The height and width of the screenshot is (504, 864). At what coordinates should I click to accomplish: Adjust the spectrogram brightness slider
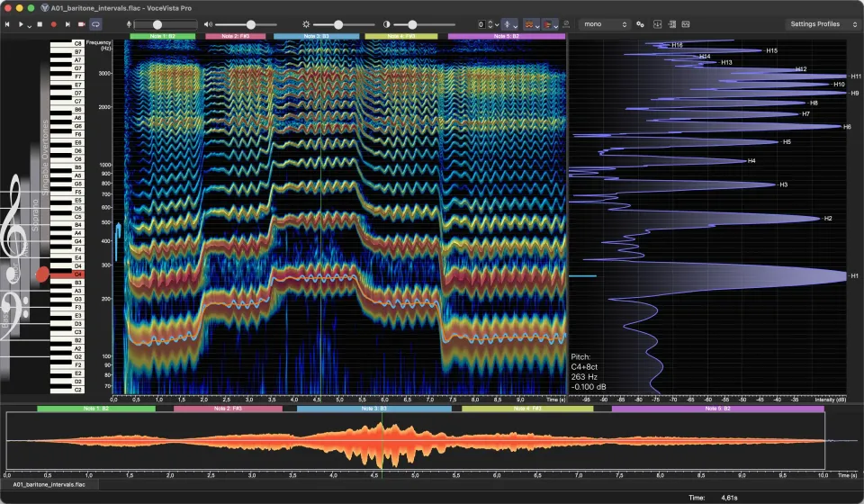(344, 24)
